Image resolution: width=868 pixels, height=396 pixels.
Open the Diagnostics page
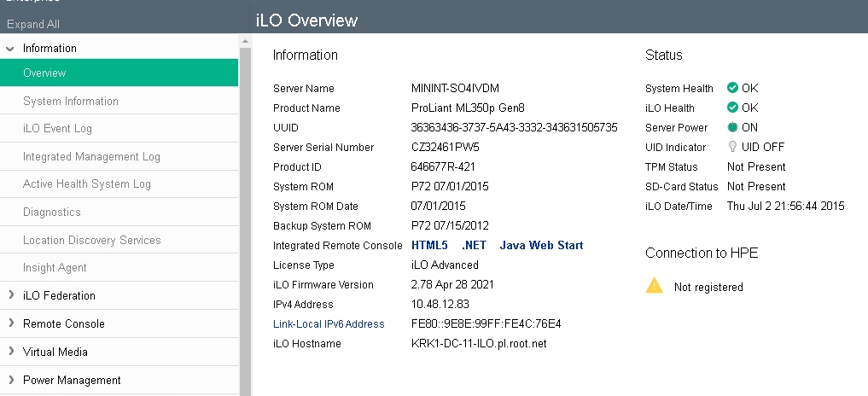tap(119, 213)
